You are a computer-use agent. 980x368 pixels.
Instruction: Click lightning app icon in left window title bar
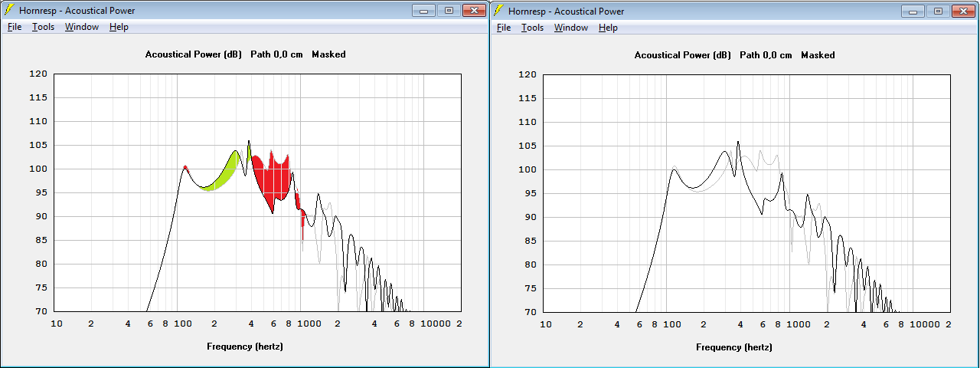(8, 10)
